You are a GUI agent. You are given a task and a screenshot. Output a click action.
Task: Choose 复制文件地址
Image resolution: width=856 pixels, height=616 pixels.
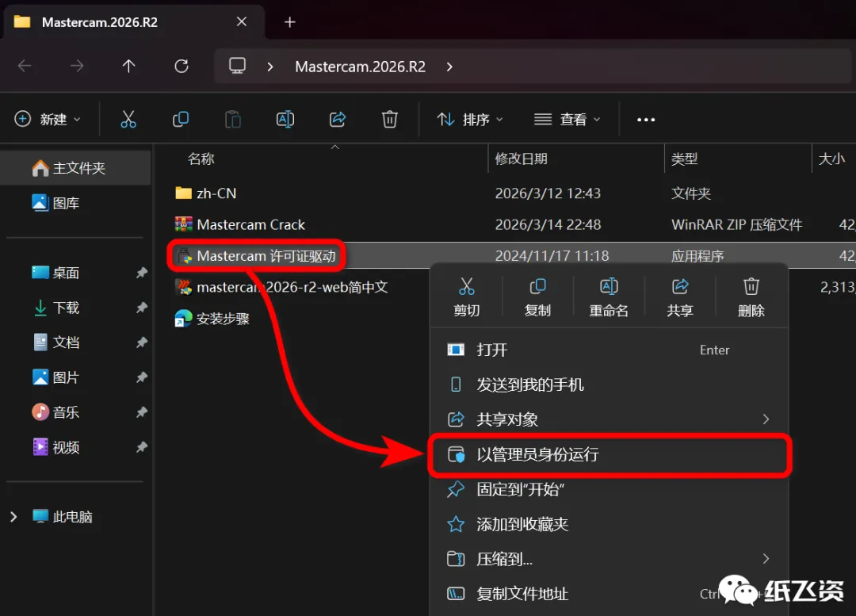pyautogui.click(x=609, y=594)
